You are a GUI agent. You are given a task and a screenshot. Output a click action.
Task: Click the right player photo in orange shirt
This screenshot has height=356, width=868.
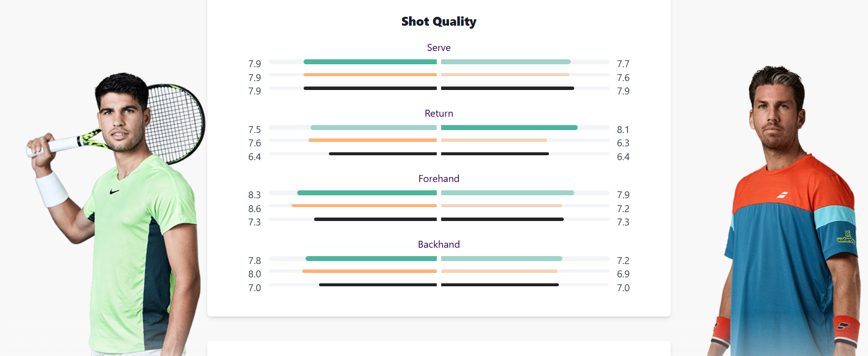(786, 211)
